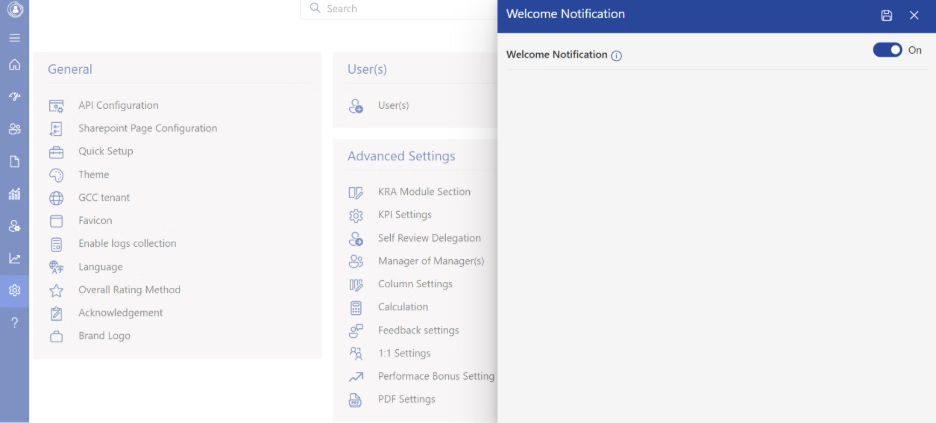Open the bar chart icon in sidebar
936x423 pixels.
click(14, 193)
